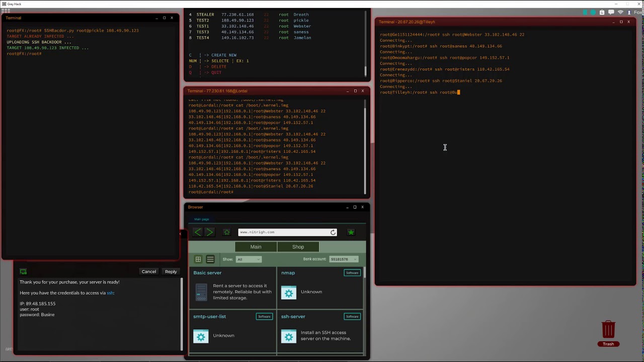Click the green mail computer icon
The image size is (644, 362).
(x=23, y=271)
